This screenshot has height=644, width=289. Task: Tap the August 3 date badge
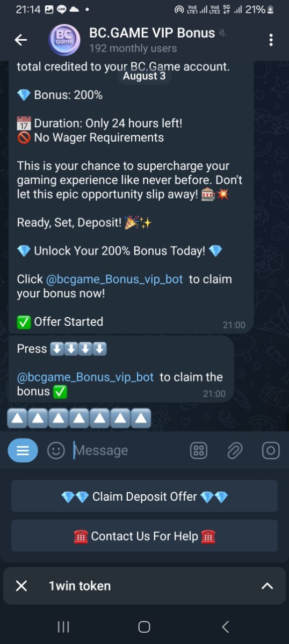(144, 76)
